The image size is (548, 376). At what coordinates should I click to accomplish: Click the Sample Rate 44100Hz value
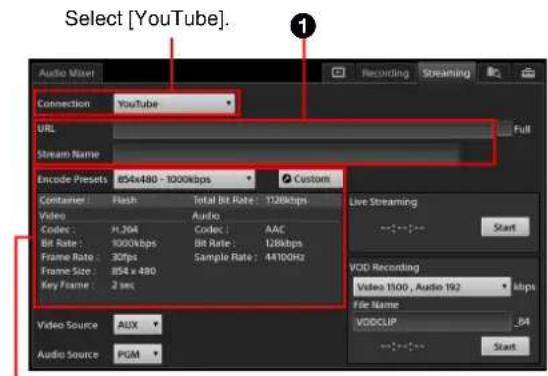coord(284,257)
